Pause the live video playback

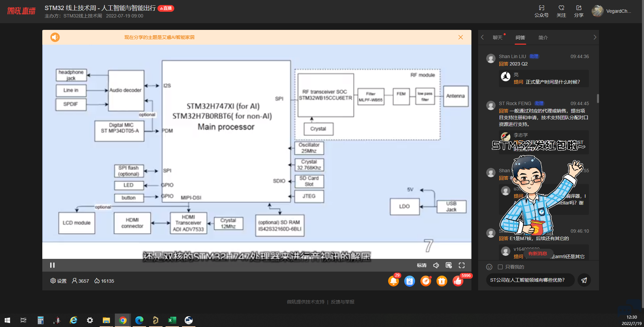52,265
